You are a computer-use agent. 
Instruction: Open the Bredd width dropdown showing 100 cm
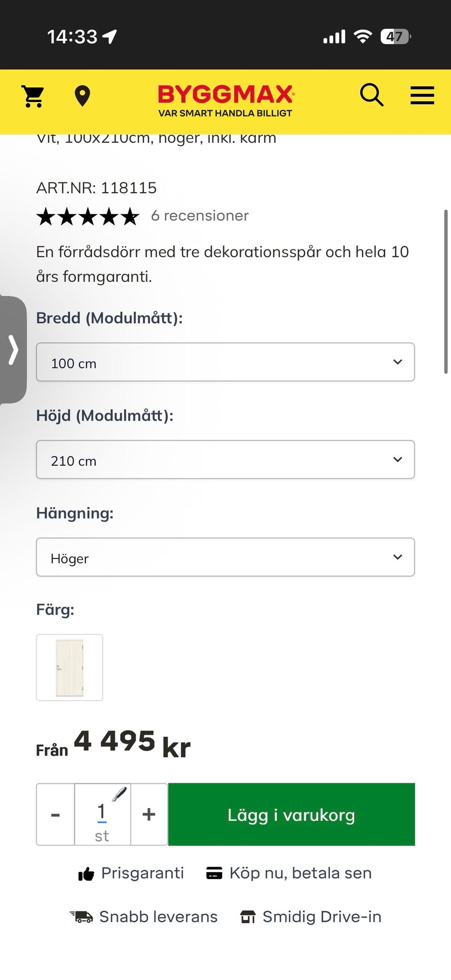pyautogui.click(x=225, y=362)
